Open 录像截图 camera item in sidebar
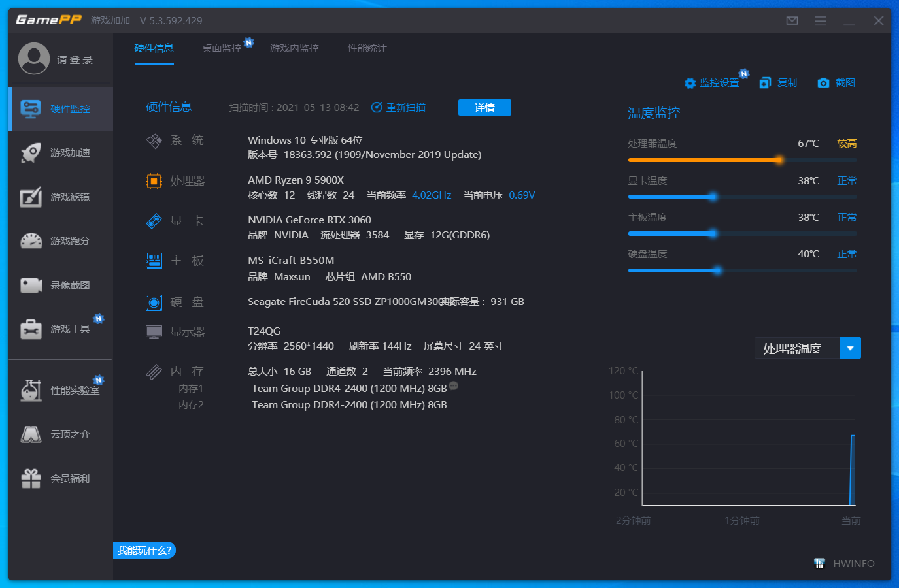The width and height of the screenshot is (899, 588). tap(61, 286)
